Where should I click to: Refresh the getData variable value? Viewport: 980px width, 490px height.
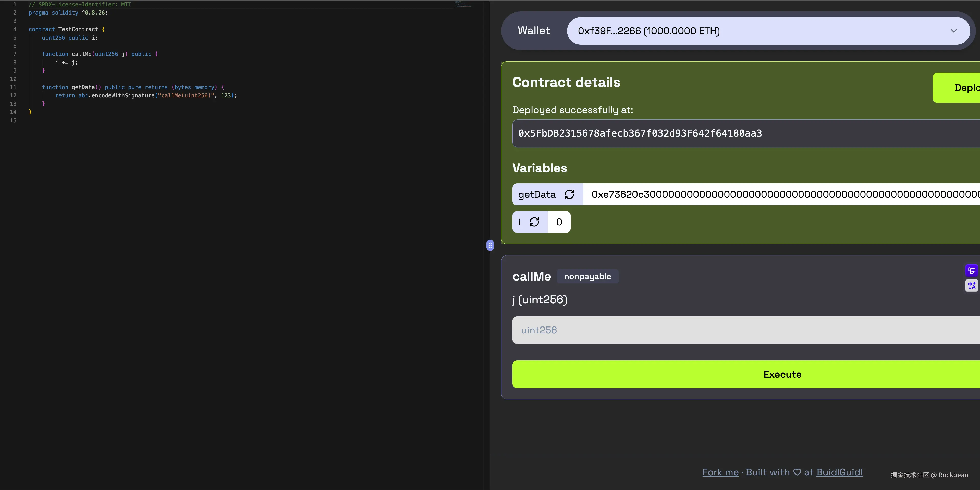(x=569, y=195)
